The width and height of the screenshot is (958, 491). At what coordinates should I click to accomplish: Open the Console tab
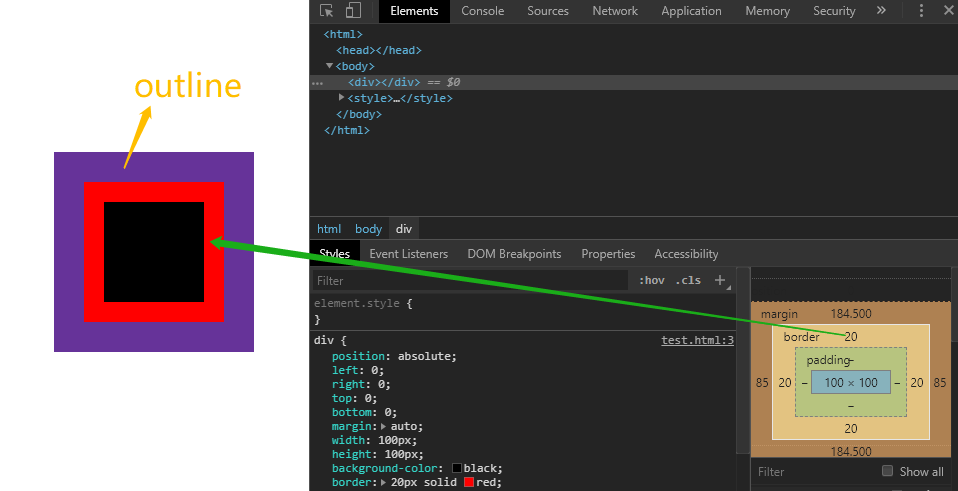point(483,11)
